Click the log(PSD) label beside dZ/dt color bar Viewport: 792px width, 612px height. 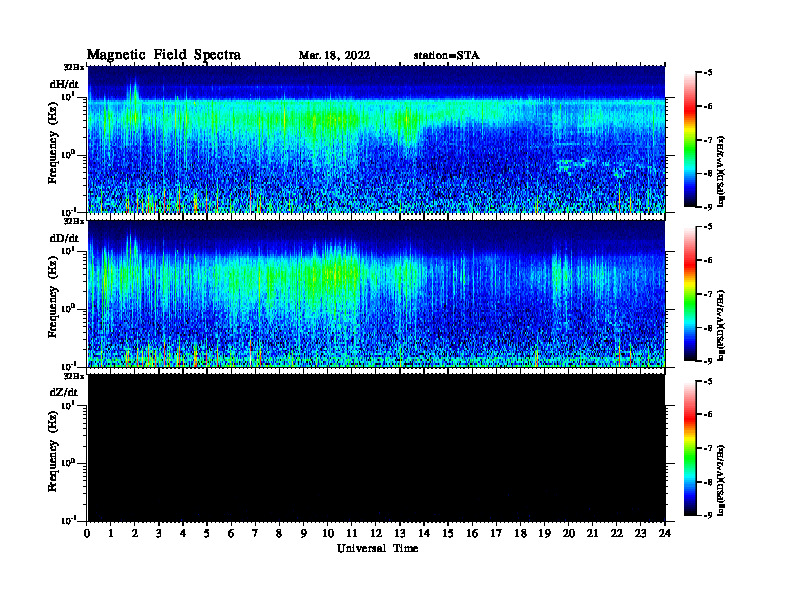(721, 480)
